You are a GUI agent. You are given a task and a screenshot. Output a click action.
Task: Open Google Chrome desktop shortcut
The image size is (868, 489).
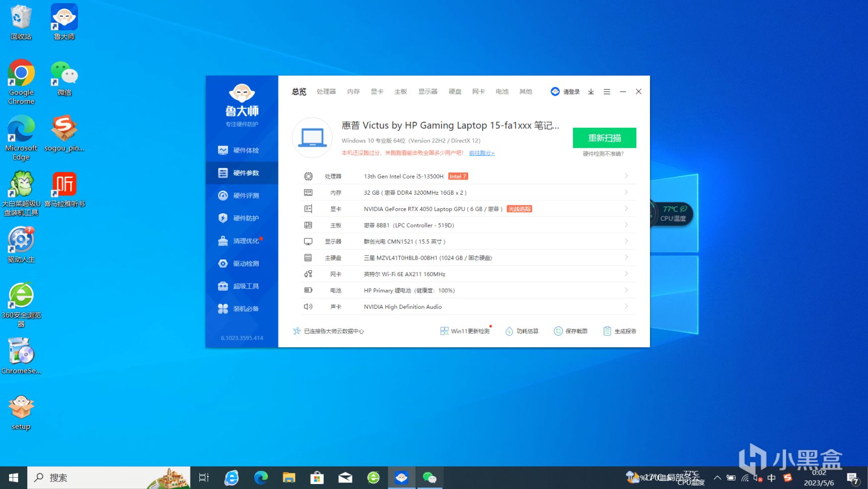(21, 82)
